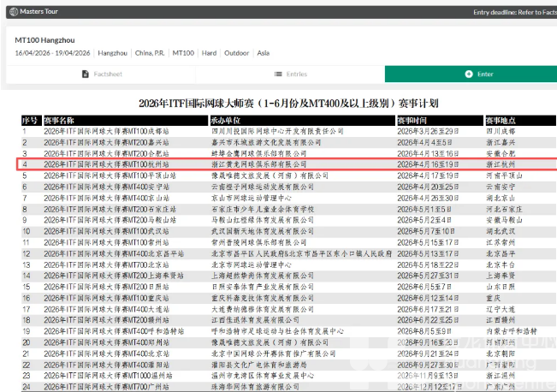Image resolution: width=557 pixels, height=392 pixels.
Task: Click the Hangzhou city label
Action: point(113,53)
